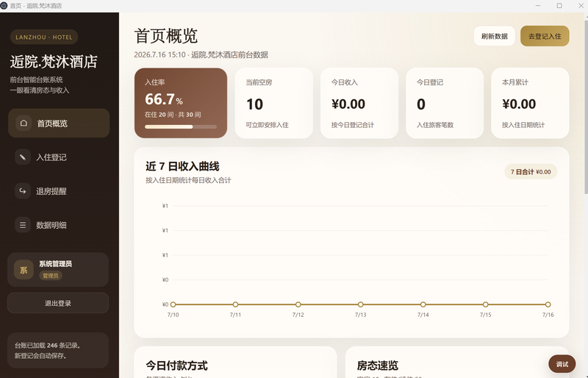588x378 pixels.
Task: Click the 入住率 progress bar
Action: [x=181, y=127]
